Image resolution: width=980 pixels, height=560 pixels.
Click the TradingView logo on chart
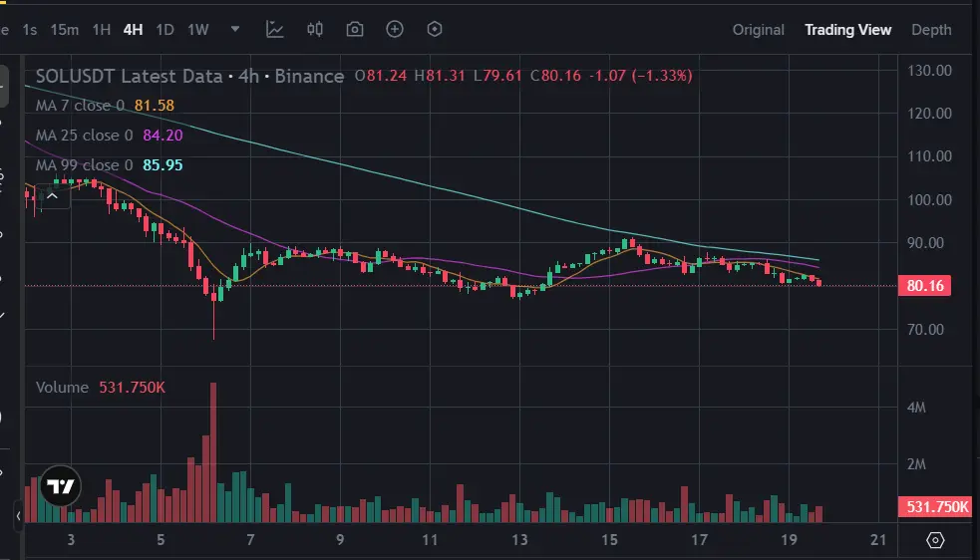coord(62,486)
